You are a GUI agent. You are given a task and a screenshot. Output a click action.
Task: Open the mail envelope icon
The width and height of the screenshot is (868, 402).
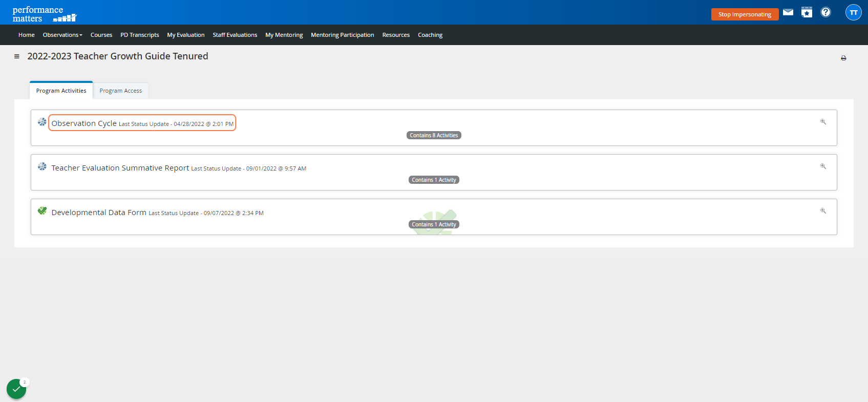click(x=788, y=12)
